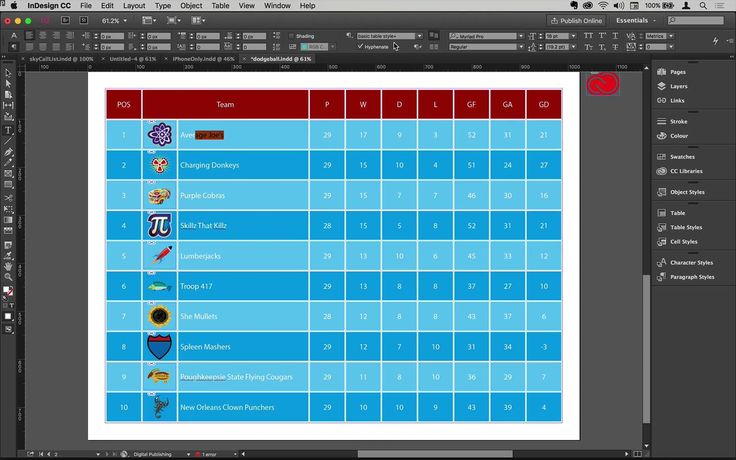Select the Pencil tool
The image size is (736, 460).
click(8, 163)
